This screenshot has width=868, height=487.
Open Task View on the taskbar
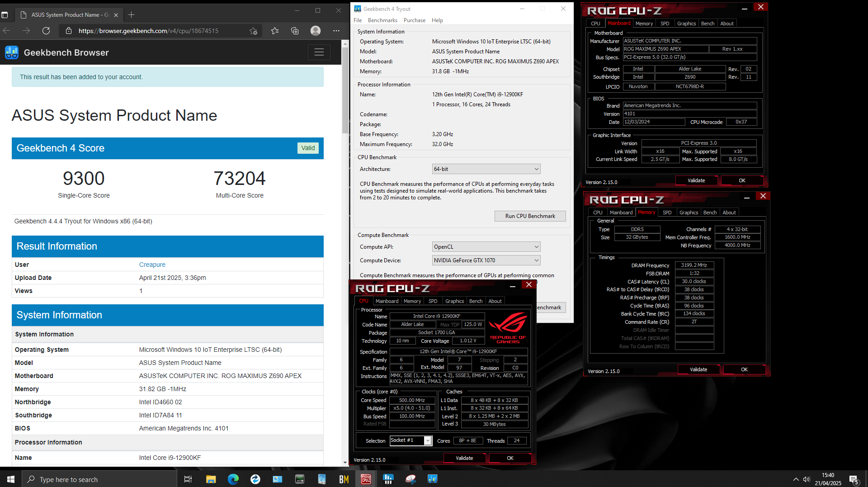tap(188, 479)
